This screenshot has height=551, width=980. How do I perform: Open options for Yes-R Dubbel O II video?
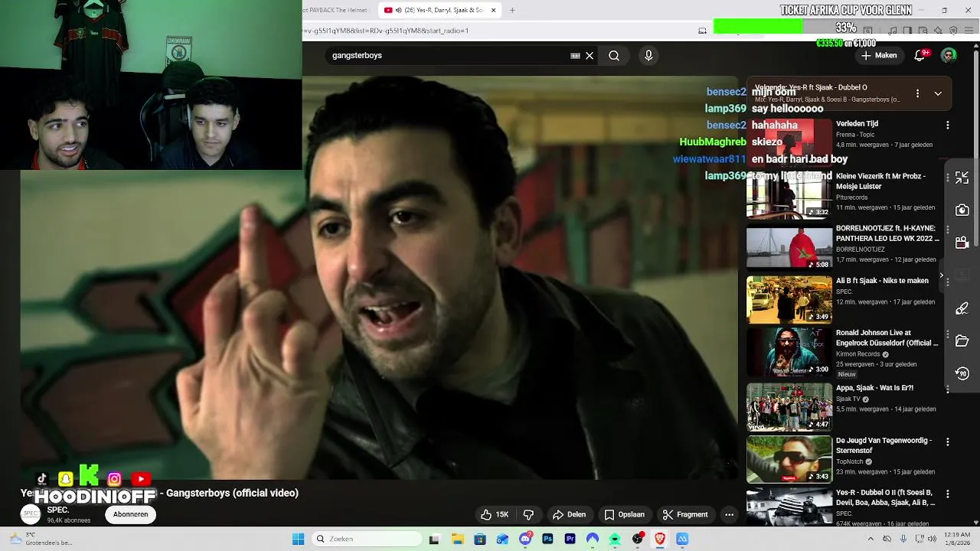click(948, 494)
